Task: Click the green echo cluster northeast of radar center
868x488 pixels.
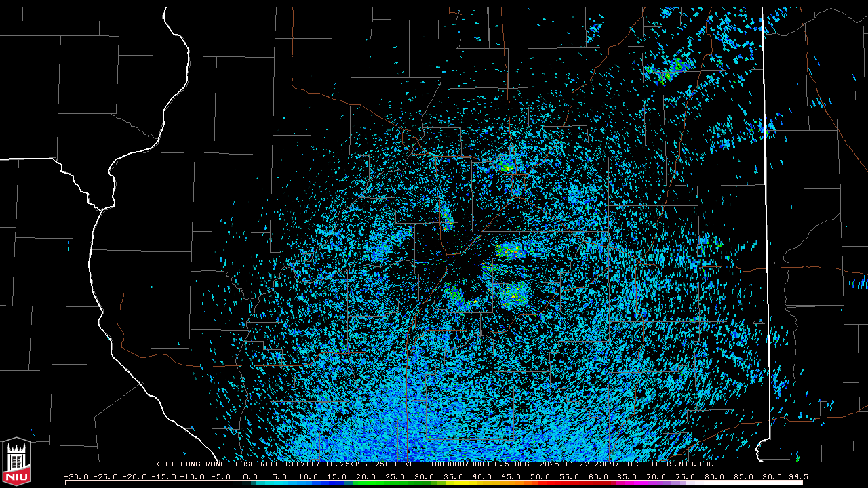Action: click(508, 250)
